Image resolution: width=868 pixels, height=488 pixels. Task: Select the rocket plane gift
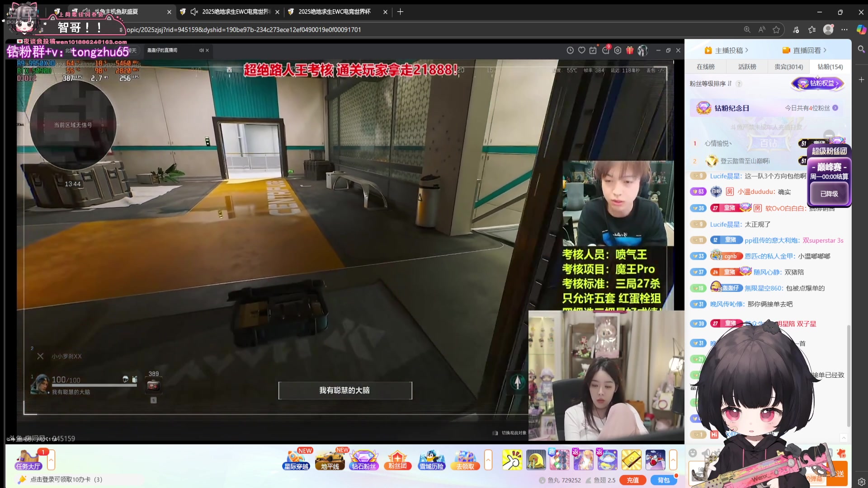[x=656, y=460]
